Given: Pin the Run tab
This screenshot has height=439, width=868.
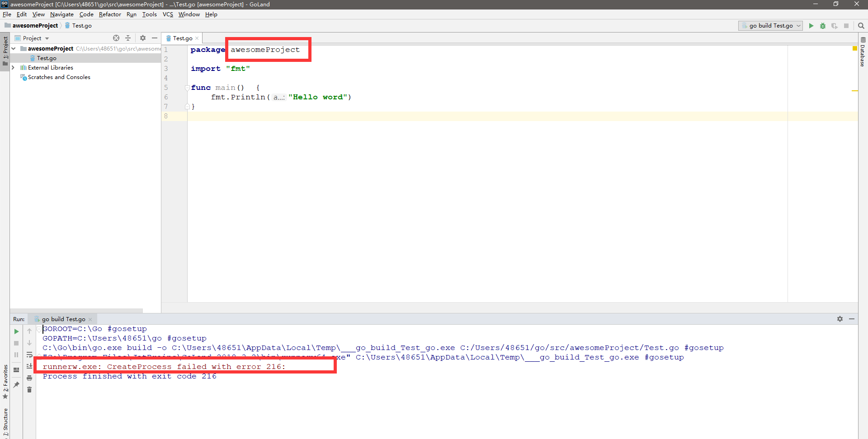Looking at the screenshot, I should tap(16, 385).
